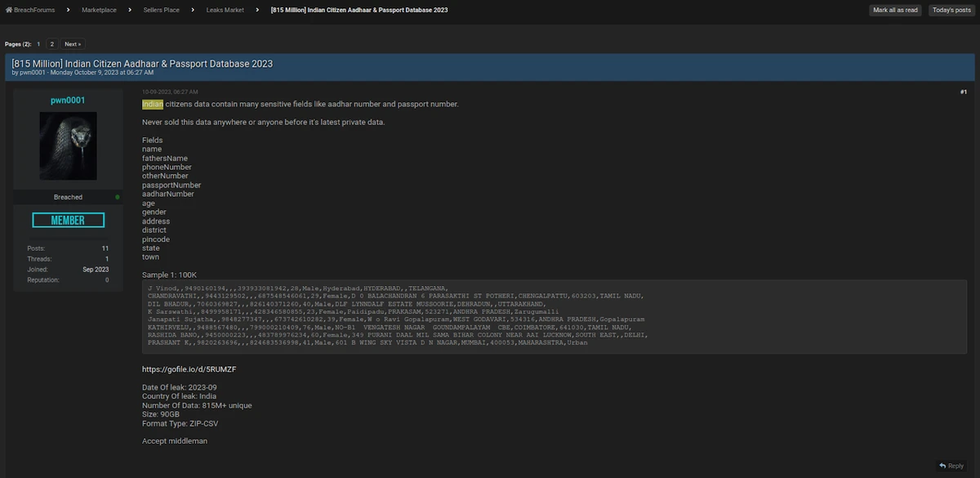980x478 pixels.
Task: Go to page 2 of thread
Action: tap(51, 44)
